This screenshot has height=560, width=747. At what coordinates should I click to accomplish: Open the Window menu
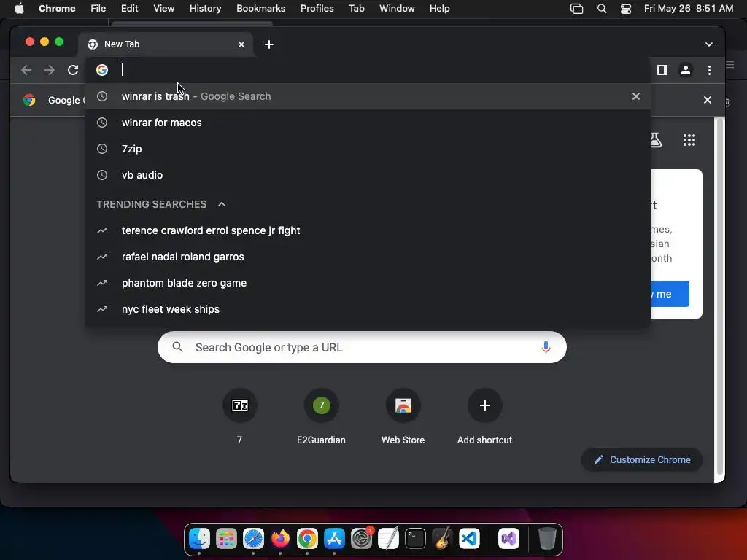click(397, 8)
